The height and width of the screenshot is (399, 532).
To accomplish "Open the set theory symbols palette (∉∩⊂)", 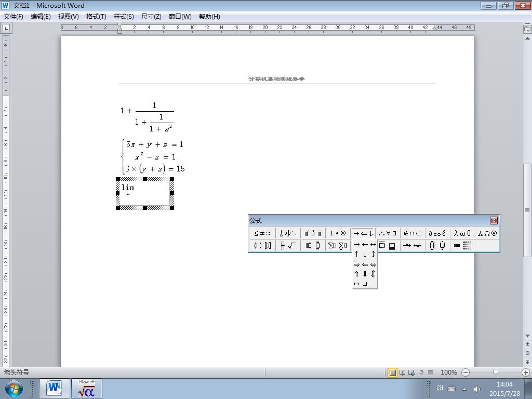I will pyautogui.click(x=413, y=233).
